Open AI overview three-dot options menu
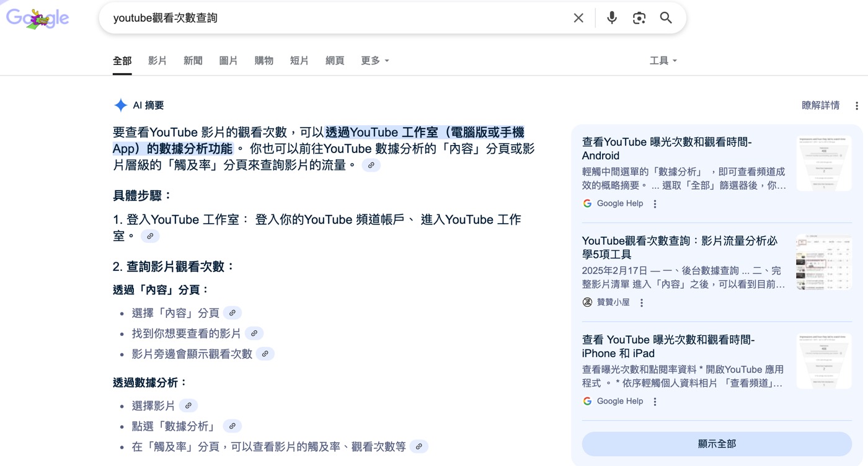 pyautogui.click(x=857, y=106)
